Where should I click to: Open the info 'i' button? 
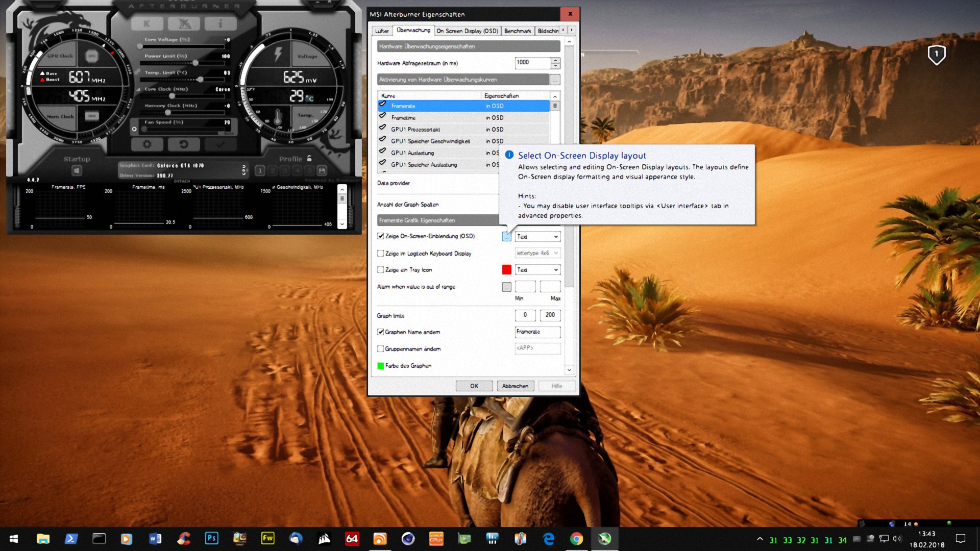[220, 23]
